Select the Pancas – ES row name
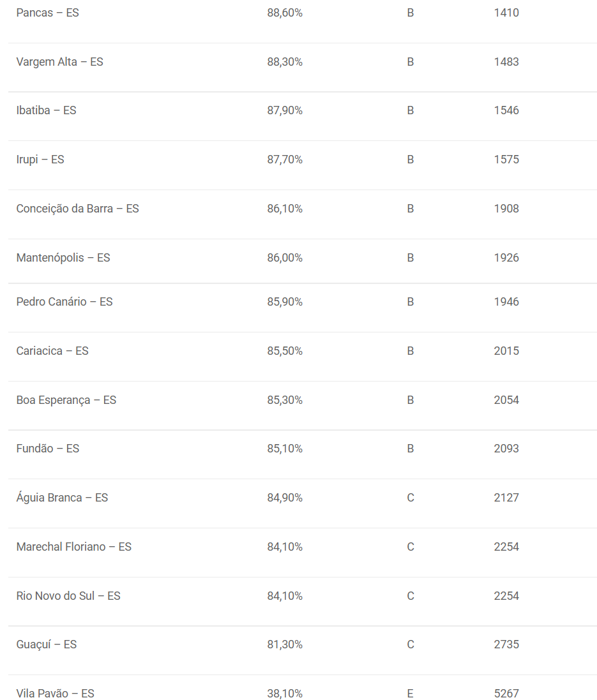597x700 pixels. tap(47, 13)
